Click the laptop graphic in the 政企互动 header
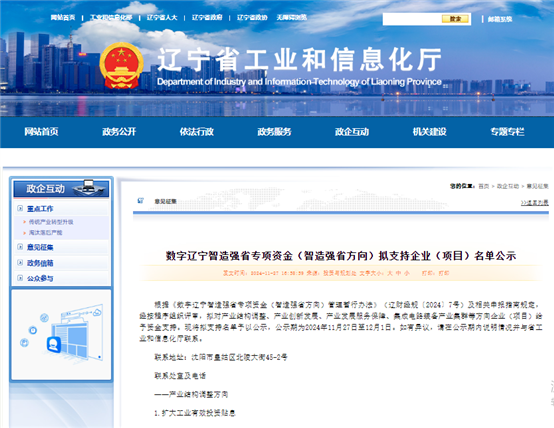 [x=89, y=188]
